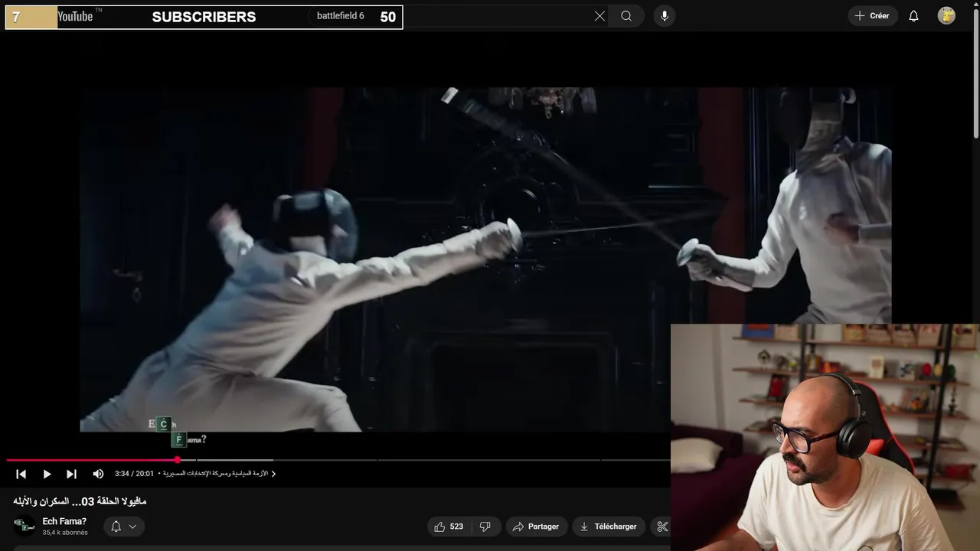Mute the video using the speaker icon
Viewport: 980px width, 551px height.
pos(98,474)
